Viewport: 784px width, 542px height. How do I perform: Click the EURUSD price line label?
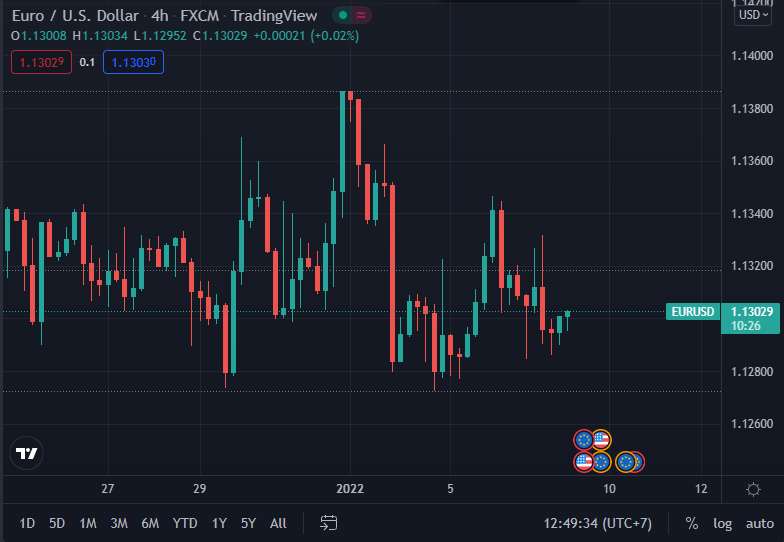click(692, 312)
